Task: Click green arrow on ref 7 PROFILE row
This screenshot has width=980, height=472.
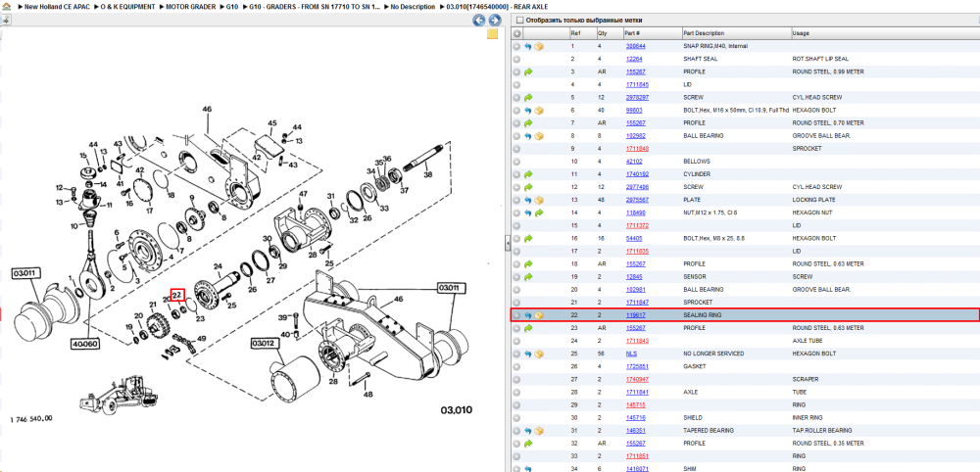Action: click(528, 123)
